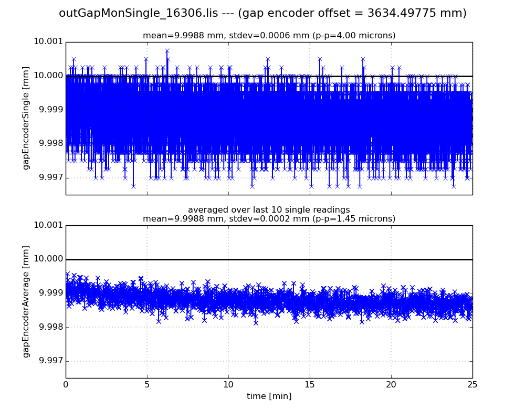Screen dimensions: 525x420
Task: Click the bottom plot's stdev=0.0002 mm title line
Action: point(269,219)
